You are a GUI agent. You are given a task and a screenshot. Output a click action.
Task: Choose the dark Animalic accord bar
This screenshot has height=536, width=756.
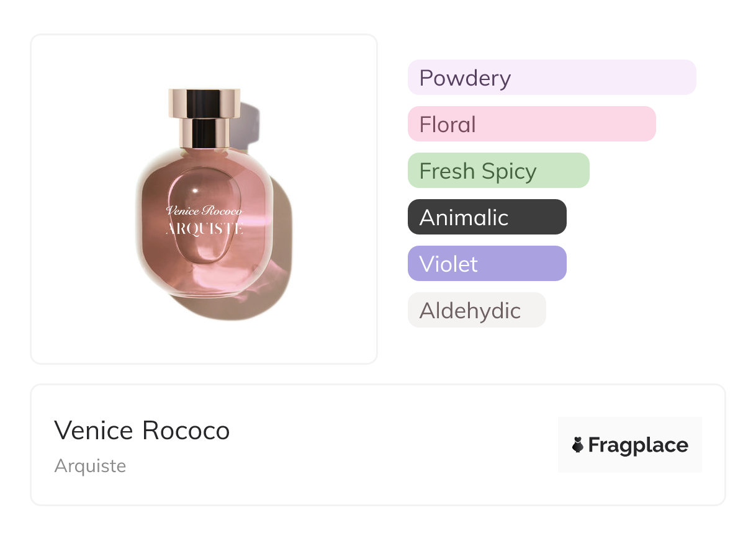[x=487, y=217]
